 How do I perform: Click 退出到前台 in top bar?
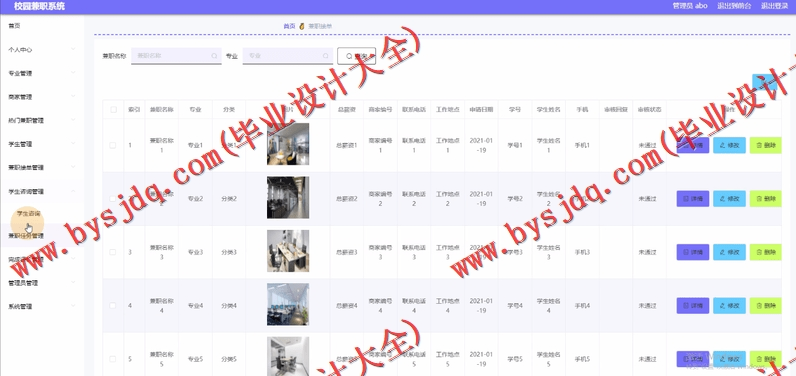(734, 6)
